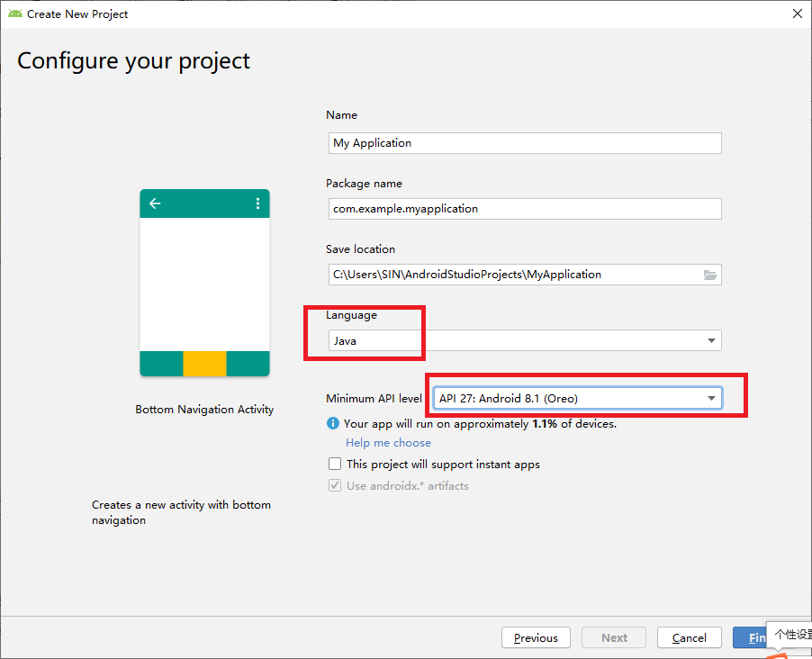
Task: Edit the Package name text field
Action: pyautogui.click(x=525, y=209)
